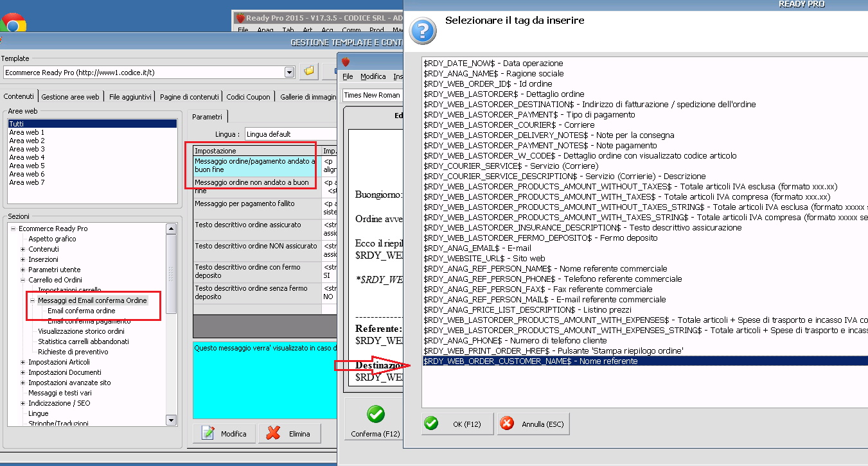This screenshot has width=868, height=466.
Task: Click the Ready Pro 2015 strawberry title icon
Action: click(x=240, y=18)
